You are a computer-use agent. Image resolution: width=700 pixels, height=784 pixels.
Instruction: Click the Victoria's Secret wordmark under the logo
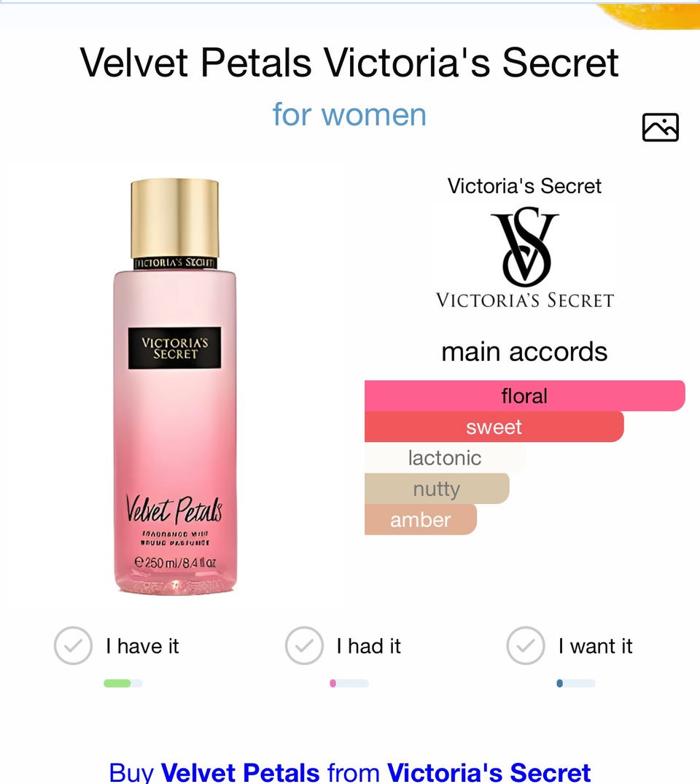click(x=524, y=300)
